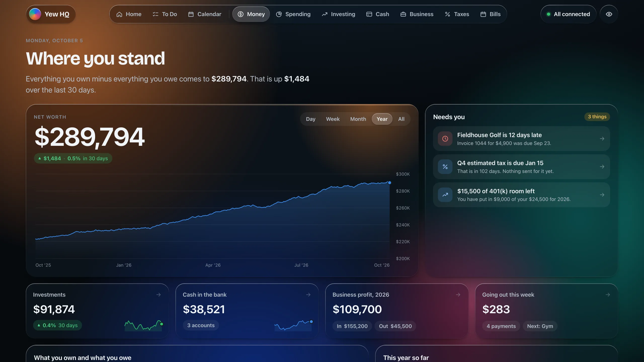Image resolution: width=644 pixels, height=362 pixels.
Task: Open Fieldhouse Golf late invoice arrow
Action: pos(602,139)
